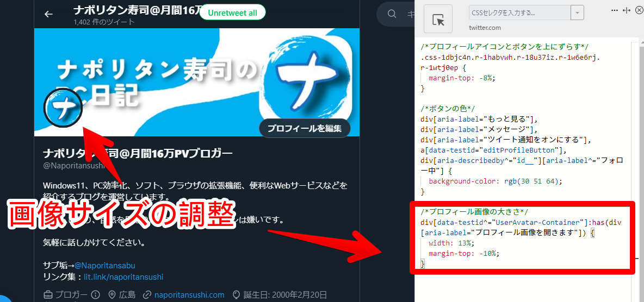Click the Unretweet all button
This screenshot has width=644, height=302.
coord(232,12)
